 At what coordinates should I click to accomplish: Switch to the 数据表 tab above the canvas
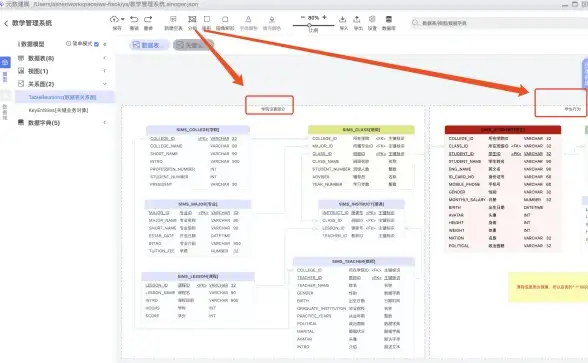pyautogui.click(x=149, y=45)
